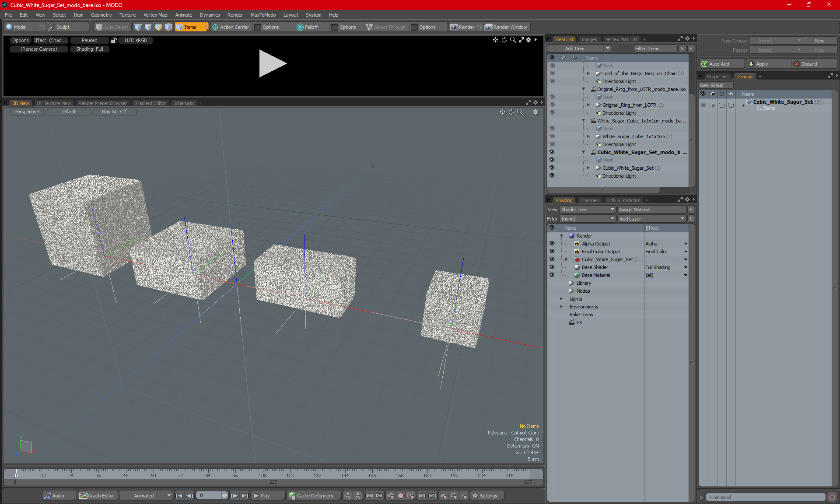
Task: Toggle visibility of Cubic_White_Sugar_Set_modo_b scene
Action: (x=552, y=152)
